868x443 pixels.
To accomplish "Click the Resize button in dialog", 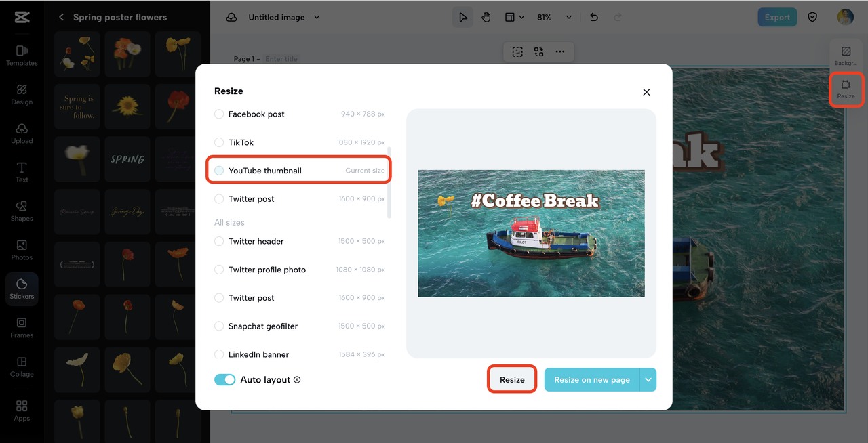I will pyautogui.click(x=512, y=380).
